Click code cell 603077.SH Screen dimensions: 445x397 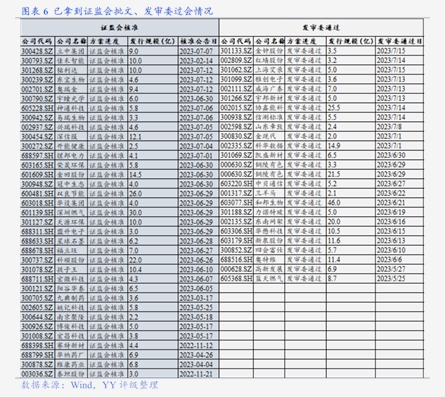[236, 203]
